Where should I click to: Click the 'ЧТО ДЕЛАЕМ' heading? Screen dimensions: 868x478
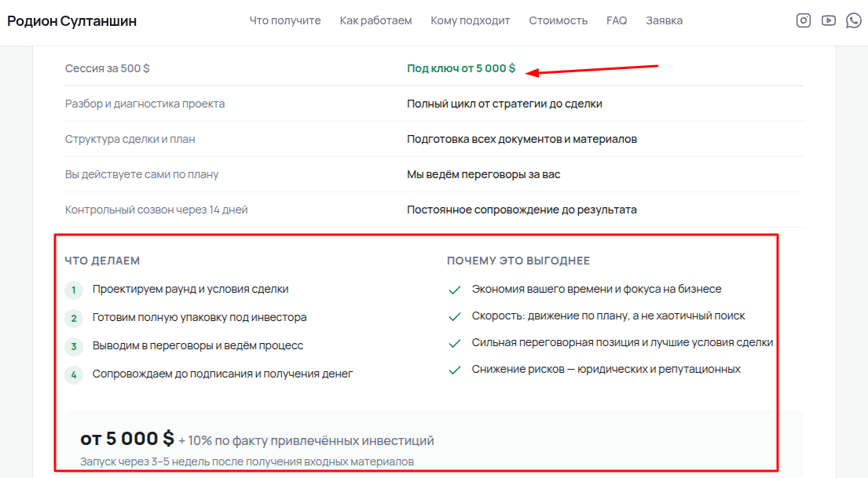tap(102, 261)
